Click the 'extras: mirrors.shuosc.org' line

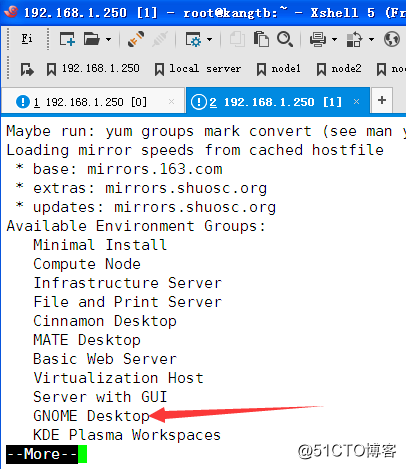[x=150, y=188]
